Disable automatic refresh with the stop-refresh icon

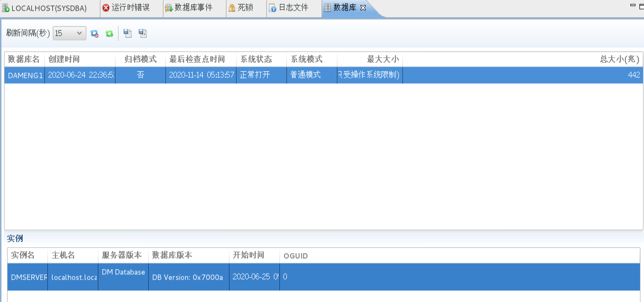(95, 32)
